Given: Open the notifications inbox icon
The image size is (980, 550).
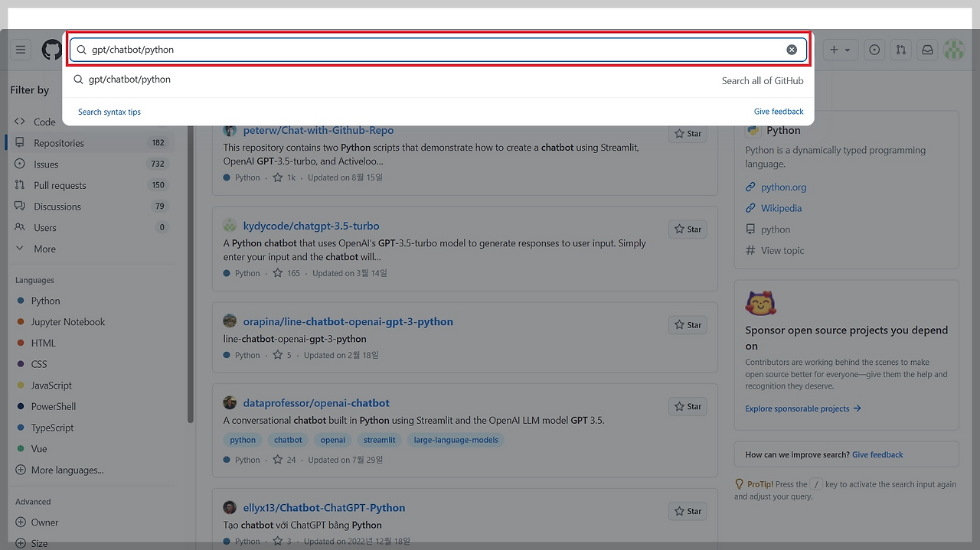Looking at the screenshot, I should (x=927, y=49).
